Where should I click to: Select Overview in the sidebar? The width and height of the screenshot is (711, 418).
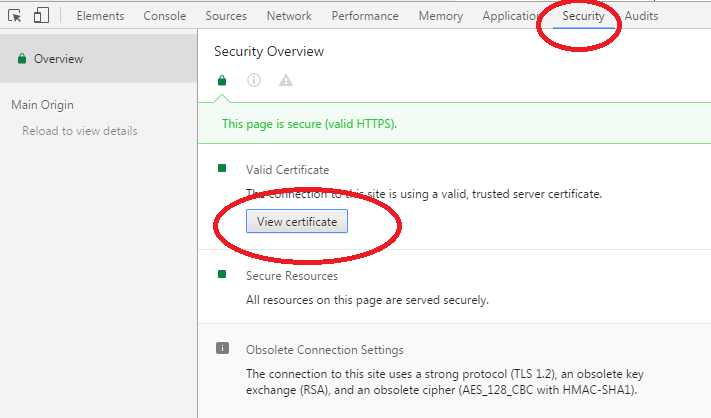pos(58,59)
